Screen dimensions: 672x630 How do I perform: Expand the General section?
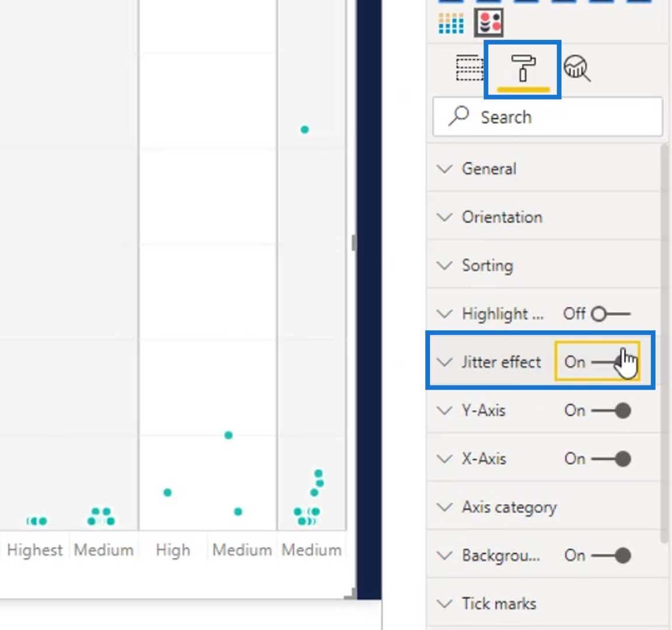pyautogui.click(x=489, y=169)
